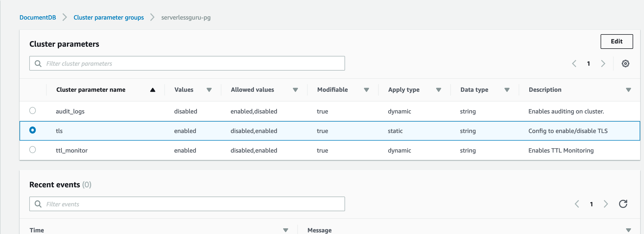The width and height of the screenshot is (644, 234).
Task: Go to previous cluster parameters page
Action: coord(574,64)
